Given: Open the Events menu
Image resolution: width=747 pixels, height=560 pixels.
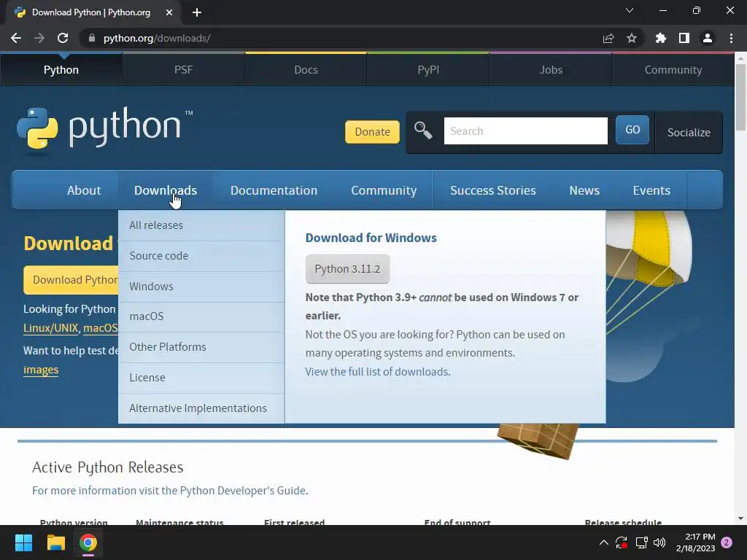Looking at the screenshot, I should (651, 190).
